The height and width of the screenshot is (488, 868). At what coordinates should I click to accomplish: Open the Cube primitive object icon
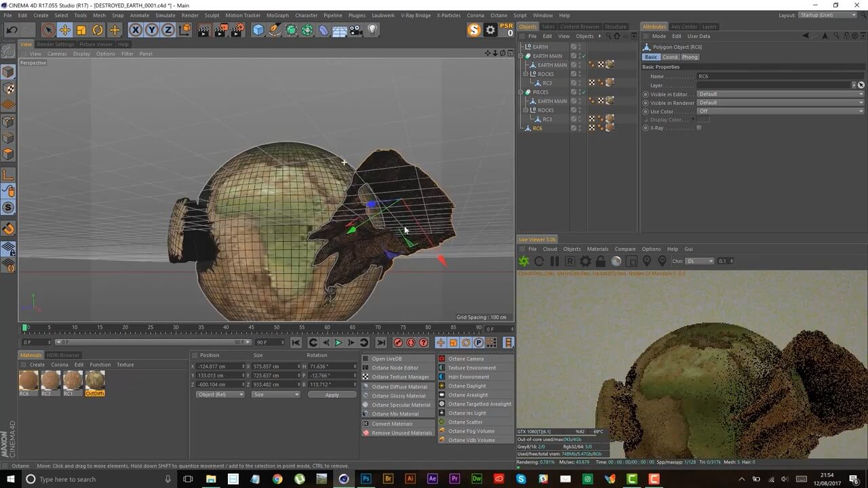(x=258, y=30)
